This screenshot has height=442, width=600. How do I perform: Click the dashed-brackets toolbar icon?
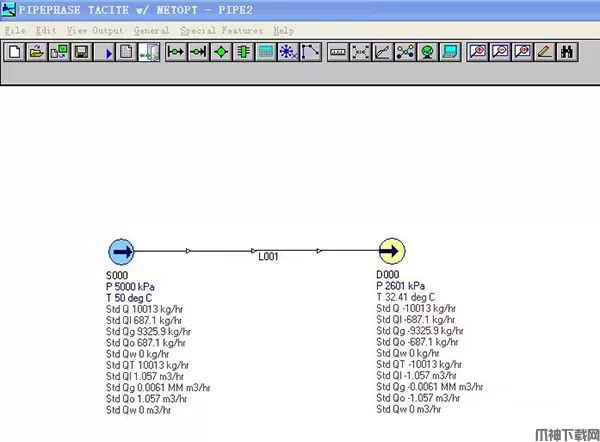[360, 52]
